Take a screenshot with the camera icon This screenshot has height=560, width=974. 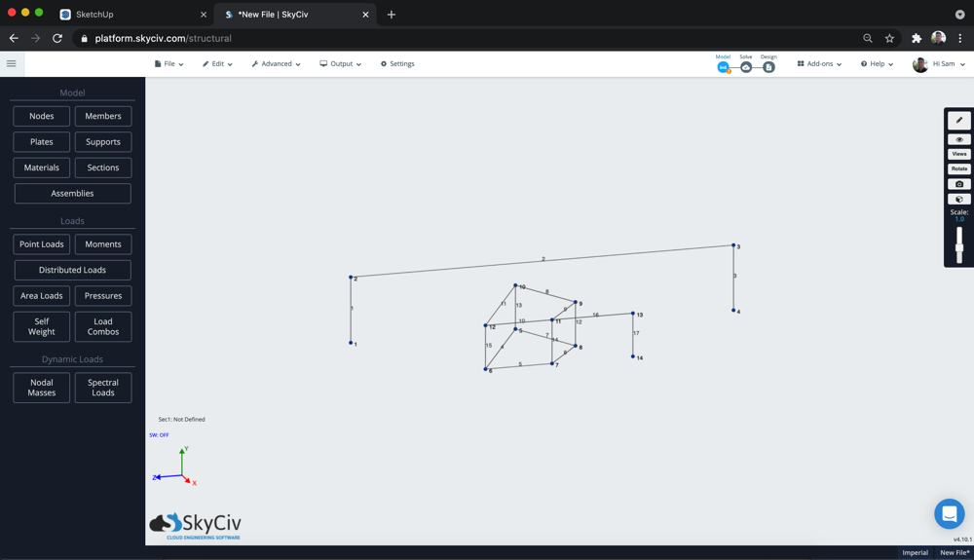point(959,184)
